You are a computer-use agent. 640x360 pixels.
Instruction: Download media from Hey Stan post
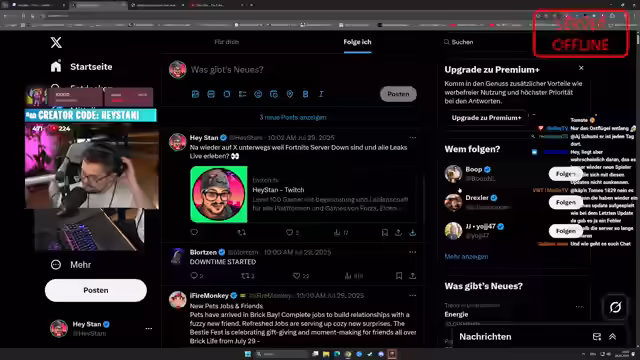pyautogui.click(x=413, y=233)
